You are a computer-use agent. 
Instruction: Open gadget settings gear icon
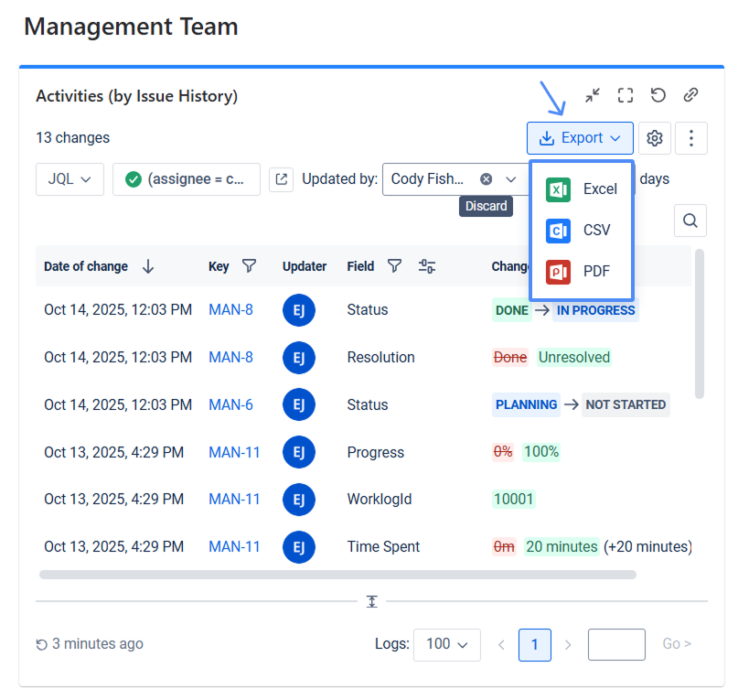tap(654, 138)
